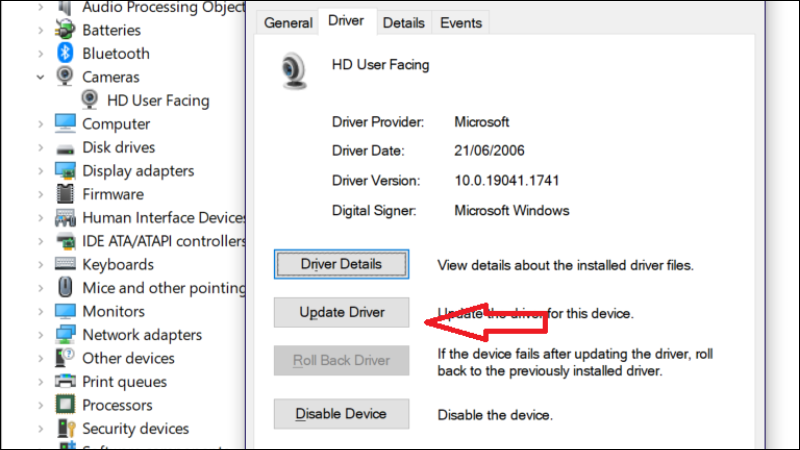Click the Bluetooth category icon

(65, 53)
